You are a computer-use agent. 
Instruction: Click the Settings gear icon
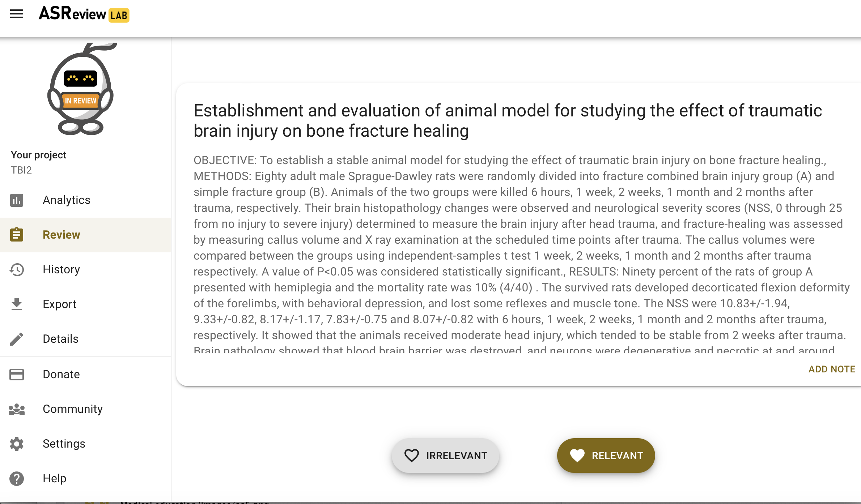(17, 444)
